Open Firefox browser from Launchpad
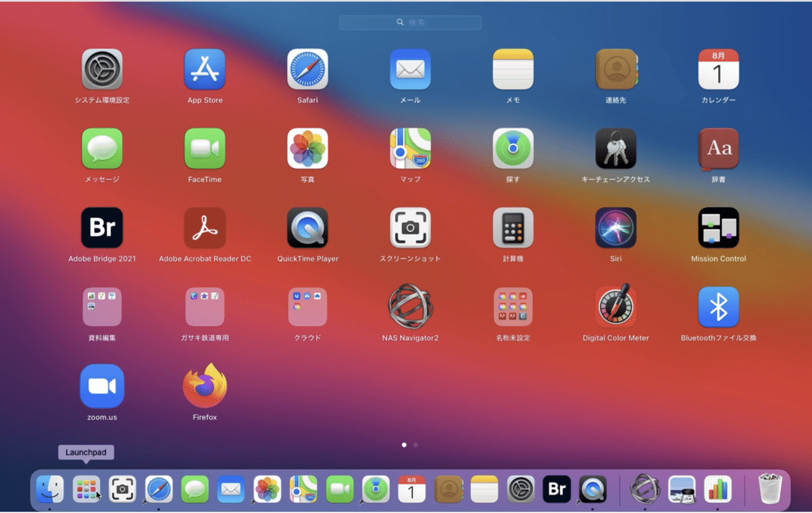The image size is (812, 513). [x=205, y=386]
